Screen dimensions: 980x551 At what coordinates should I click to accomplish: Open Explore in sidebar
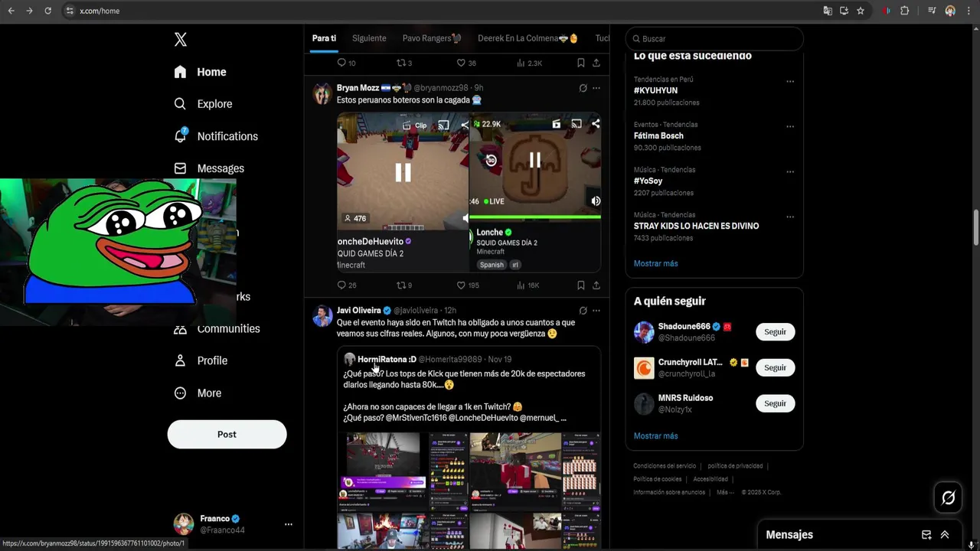203,104
